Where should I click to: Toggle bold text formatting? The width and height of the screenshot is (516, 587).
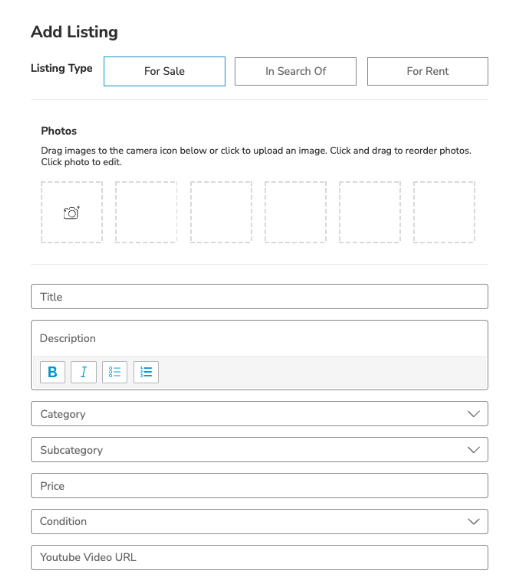[52, 372]
